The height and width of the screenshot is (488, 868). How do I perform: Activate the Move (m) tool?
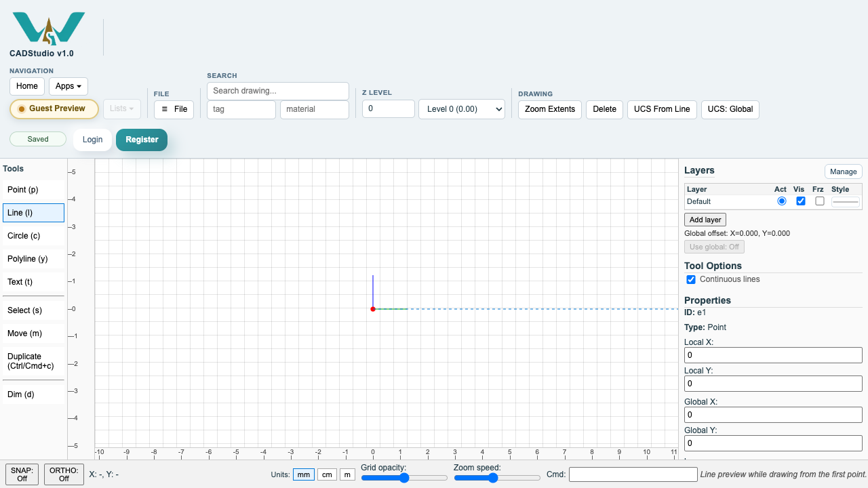tap(33, 333)
